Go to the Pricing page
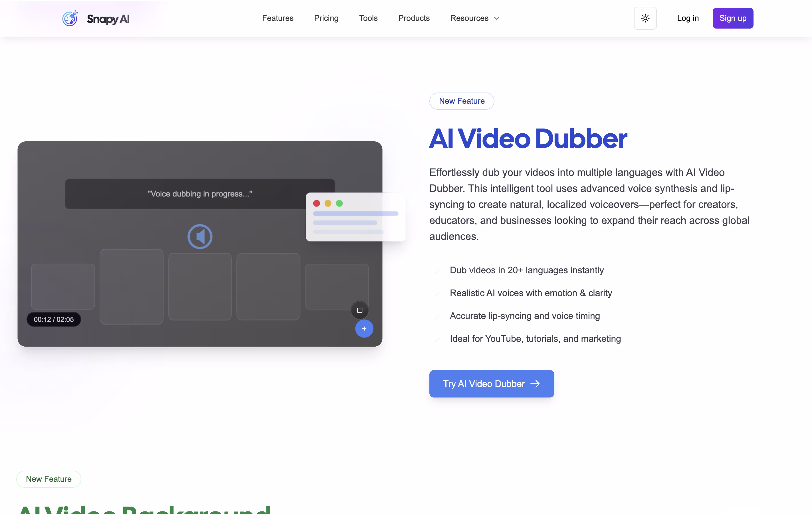This screenshot has width=812, height=514. 326,18
